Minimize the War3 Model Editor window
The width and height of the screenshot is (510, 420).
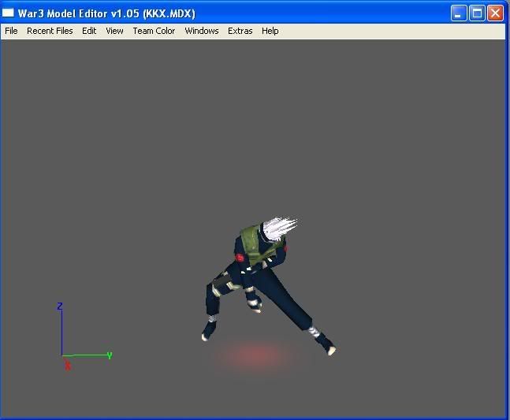[459, 13]
